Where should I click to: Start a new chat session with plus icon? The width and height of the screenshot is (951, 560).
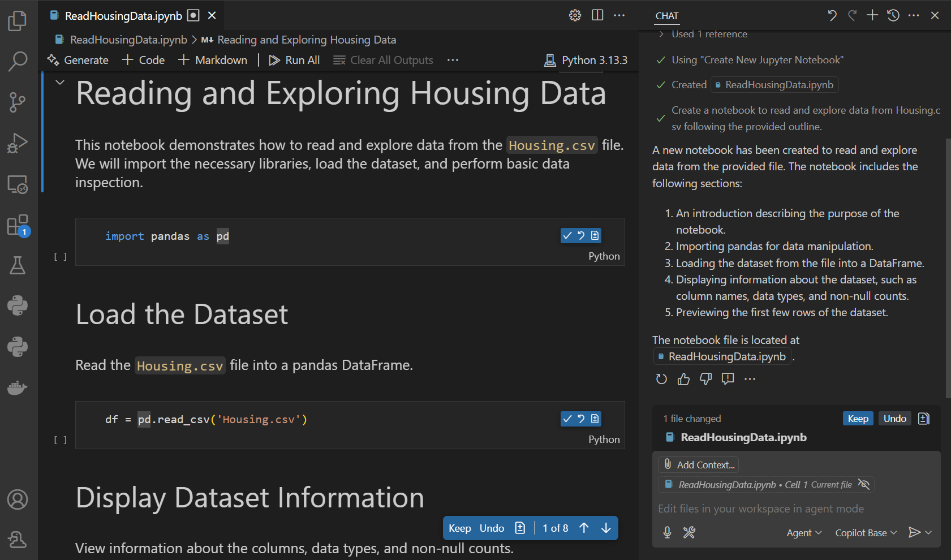(872, 15)
